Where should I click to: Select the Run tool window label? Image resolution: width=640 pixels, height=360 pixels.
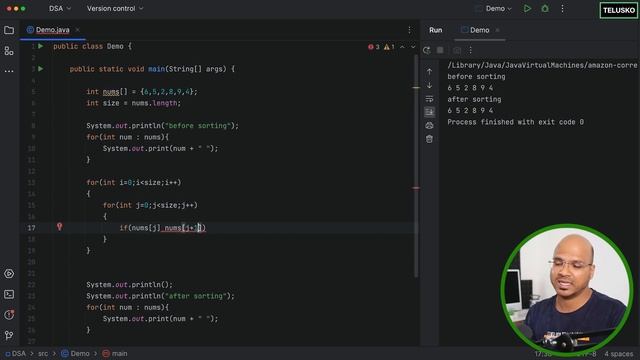point(436,30)
